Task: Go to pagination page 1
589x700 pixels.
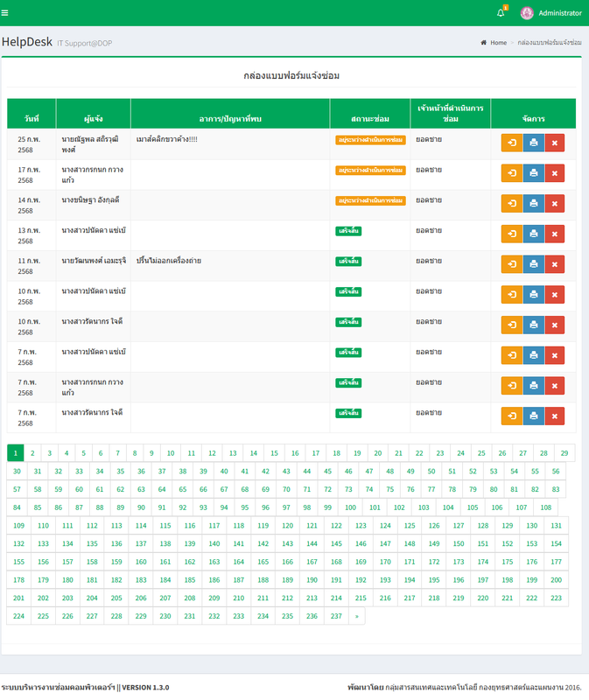Action: click(16, 453)
